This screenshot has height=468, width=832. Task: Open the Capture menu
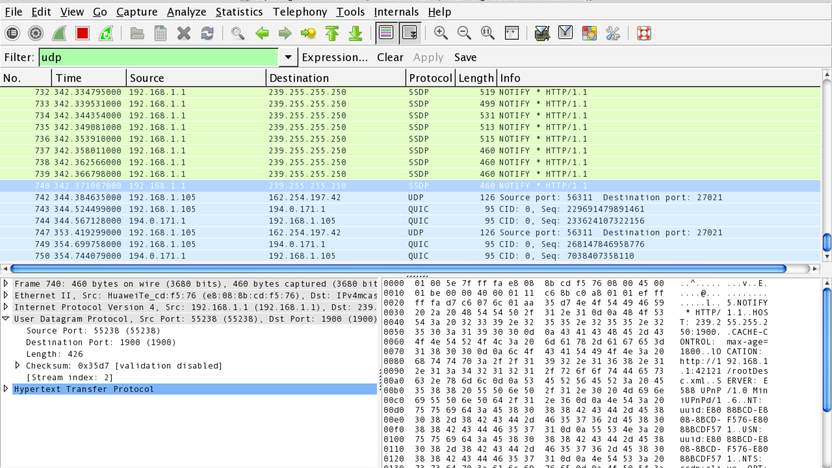pos(137,12)
